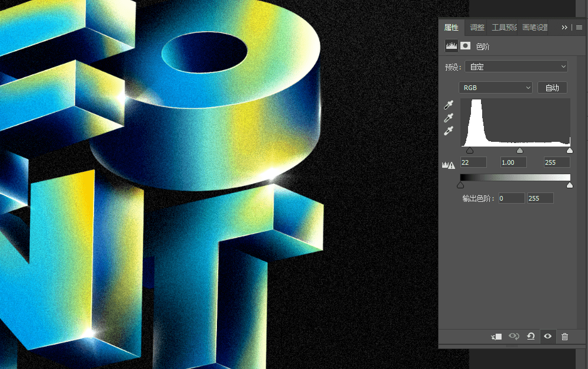Select the gray point eyedropper
The height and width of the screenshot is (369, 588).
click(x=449, y=118)
